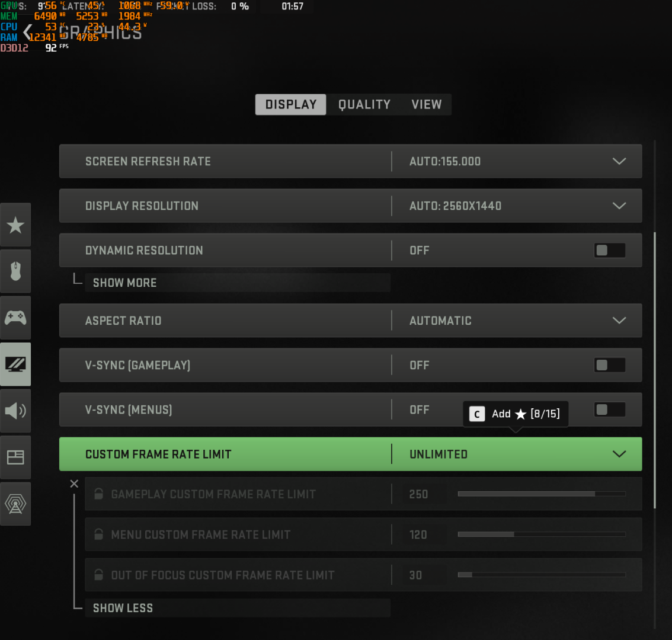This screenshot has height=640, width=672.
Task: Click the Custom Frame Rate Limit label
Action: tap(158, 454)
